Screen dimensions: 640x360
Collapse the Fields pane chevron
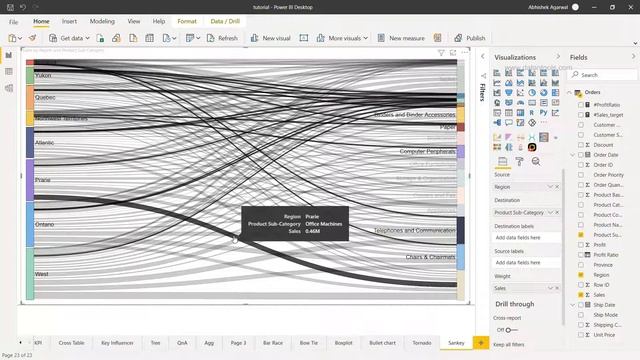coord(633,57)
